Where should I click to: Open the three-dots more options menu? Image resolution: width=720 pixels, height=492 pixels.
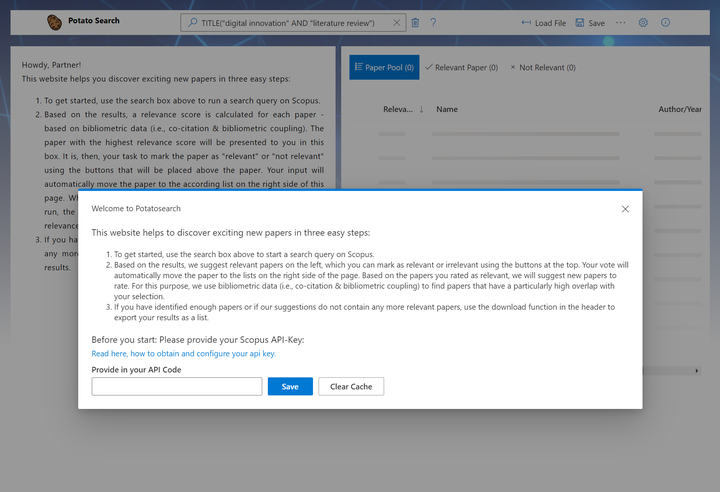pos(621,22)
